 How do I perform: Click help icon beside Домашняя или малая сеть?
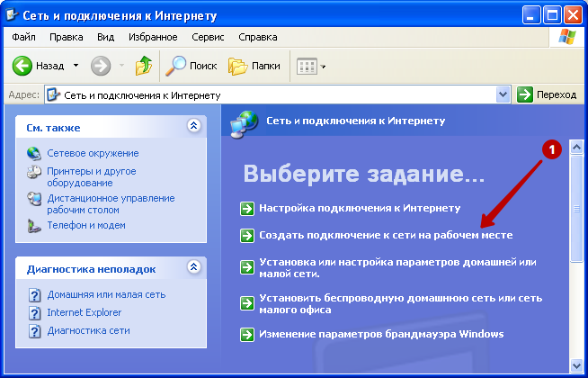(34, 295)
